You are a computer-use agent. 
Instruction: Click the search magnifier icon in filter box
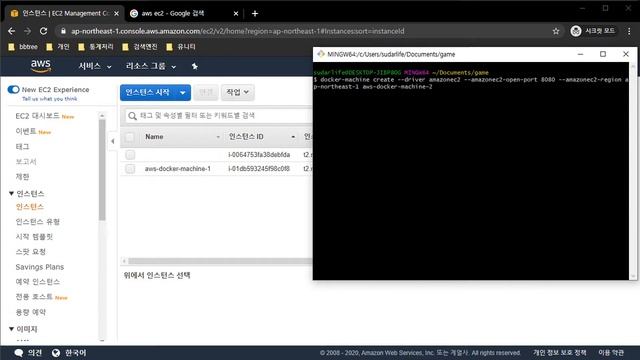coord(132,116)
